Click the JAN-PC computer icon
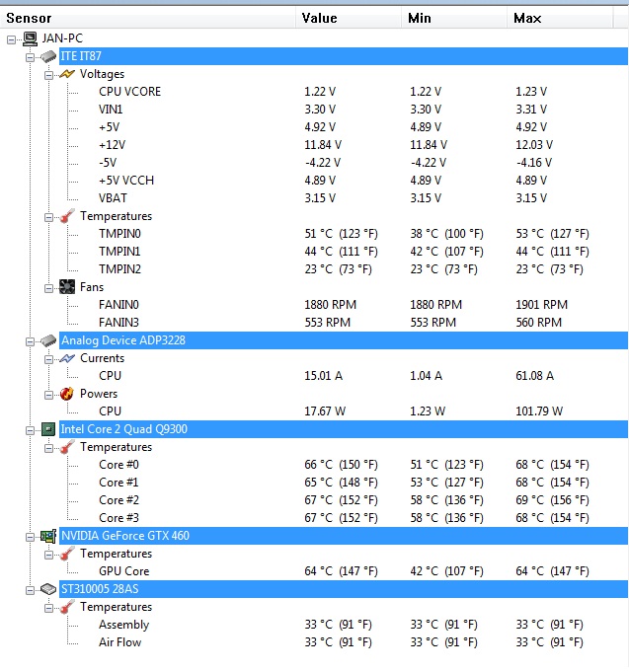Screen dimensions: 629x672 [30, 38]
